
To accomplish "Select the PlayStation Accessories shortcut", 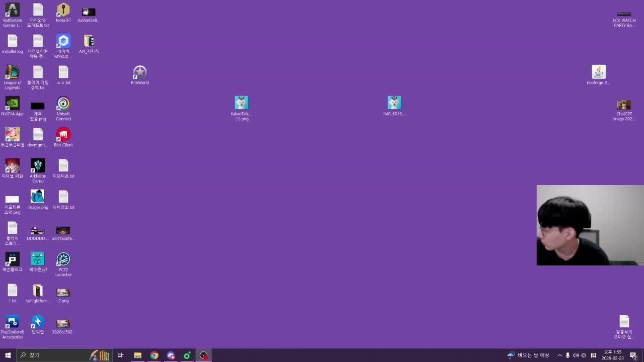I will [x=12, y=327].
